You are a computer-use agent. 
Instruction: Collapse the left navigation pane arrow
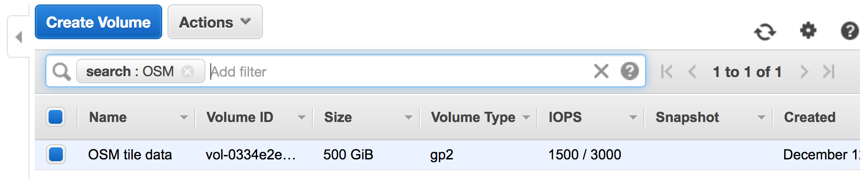coord(19,37)
